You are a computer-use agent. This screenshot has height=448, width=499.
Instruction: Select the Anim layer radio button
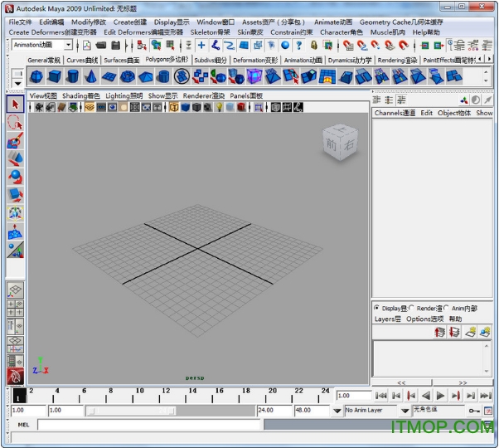click(447, 308)
